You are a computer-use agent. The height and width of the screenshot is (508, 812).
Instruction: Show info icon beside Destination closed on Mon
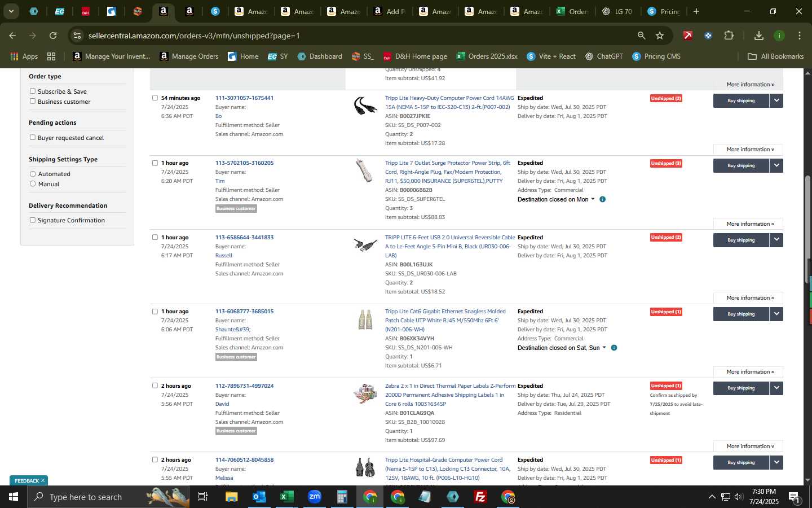point(602,199)
